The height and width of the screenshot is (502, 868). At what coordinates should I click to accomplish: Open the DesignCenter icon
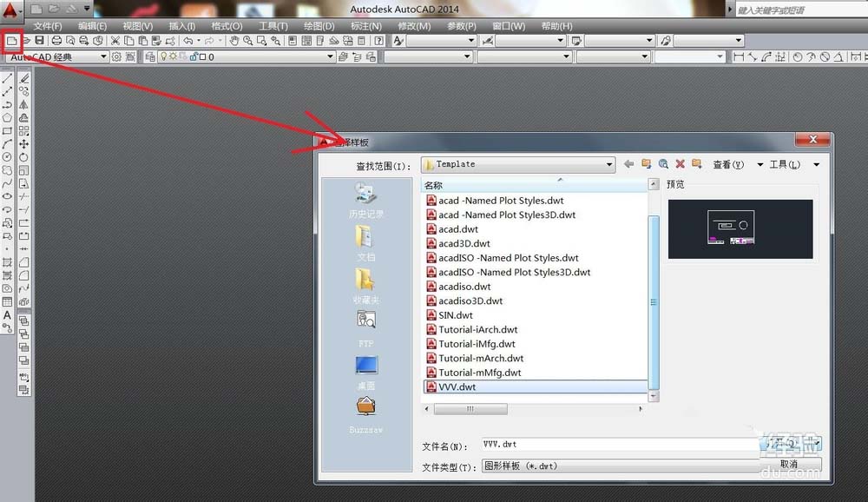click(306, 41)
